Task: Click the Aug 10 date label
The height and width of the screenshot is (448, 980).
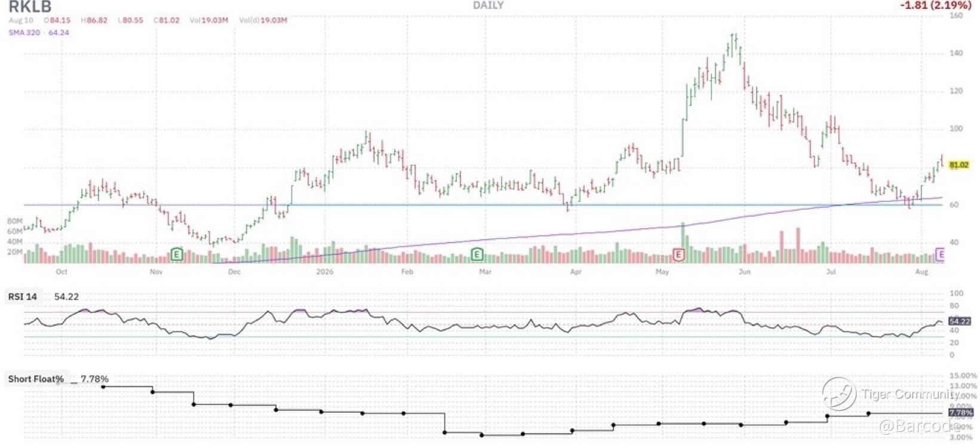Action: pyautogui.click(x=21, y=20)
